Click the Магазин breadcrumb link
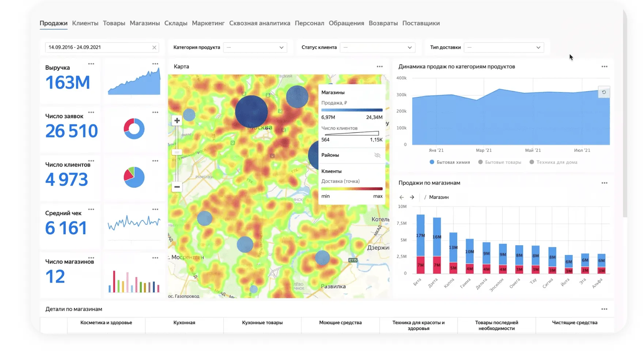This screenshot has height=355, width=644. point(438,197)
